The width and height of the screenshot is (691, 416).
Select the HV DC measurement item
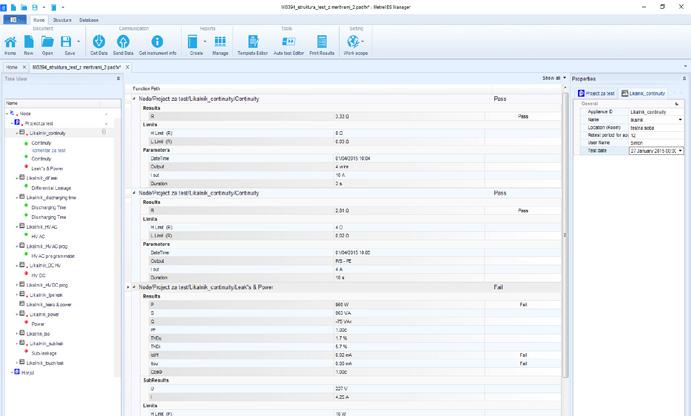click(x=38, y=275)
